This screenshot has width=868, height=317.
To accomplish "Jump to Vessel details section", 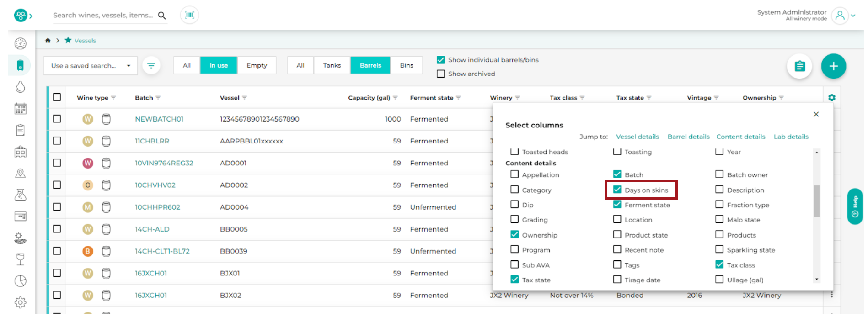I will (638, 137).
